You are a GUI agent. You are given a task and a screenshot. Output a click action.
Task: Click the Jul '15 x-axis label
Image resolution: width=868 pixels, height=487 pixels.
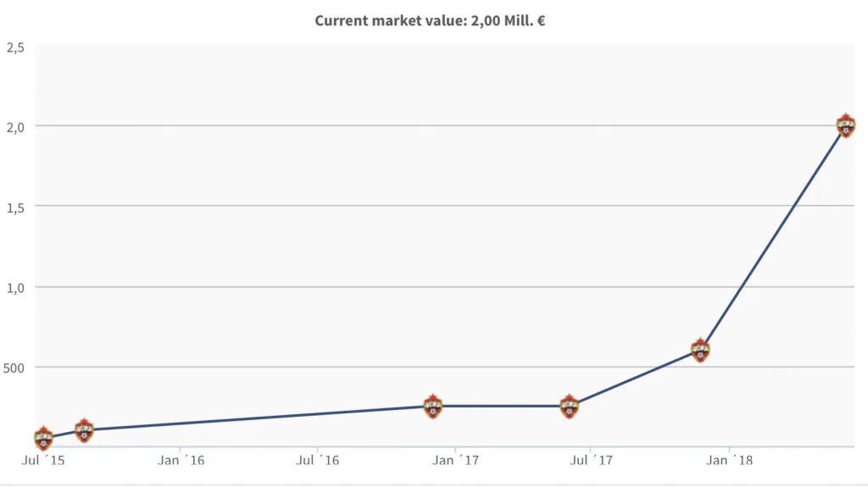[x=42, y=462]
